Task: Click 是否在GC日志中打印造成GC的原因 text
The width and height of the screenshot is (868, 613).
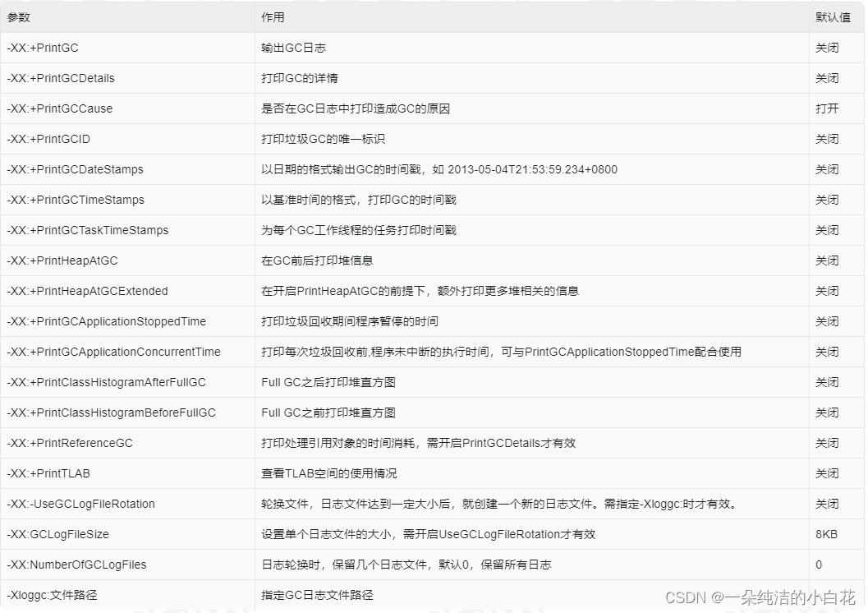Action: (x=356, y=108)
